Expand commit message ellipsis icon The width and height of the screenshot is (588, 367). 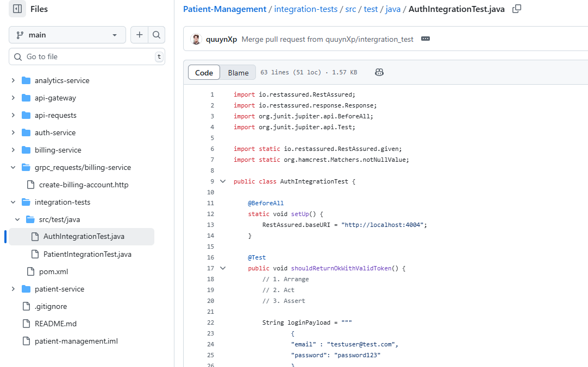tap(426, 39)
